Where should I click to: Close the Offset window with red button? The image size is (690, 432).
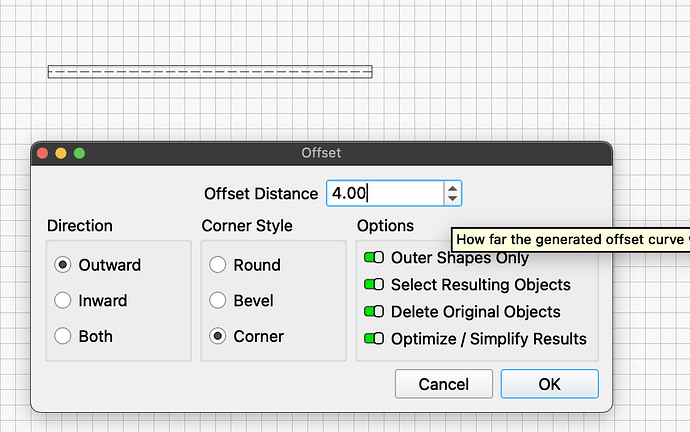pos(42,153)
